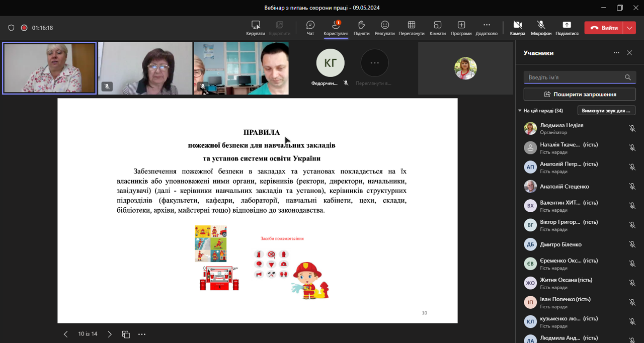This screenshot has width=644, height=343.
Task: Open Take control (Керувати) icon
Action: [x=256, y=26]
